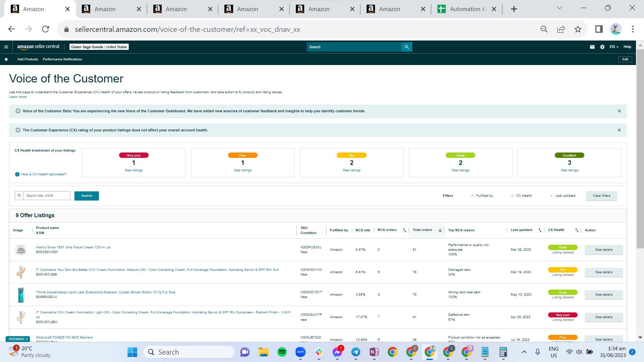Expand the Fulfilled by filter dropdown
The height and width of the screenshot is (362, 644).
coord(482,196)
